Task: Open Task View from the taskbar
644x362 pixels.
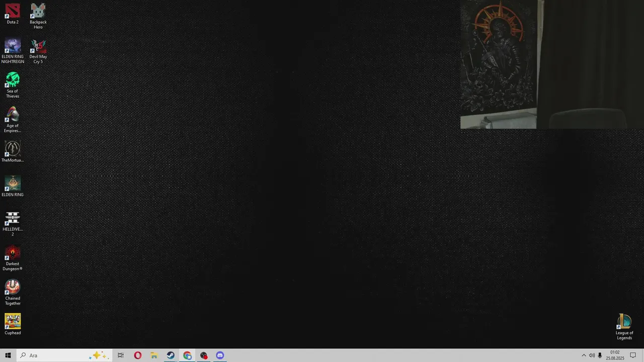Action: pos(121,355)
